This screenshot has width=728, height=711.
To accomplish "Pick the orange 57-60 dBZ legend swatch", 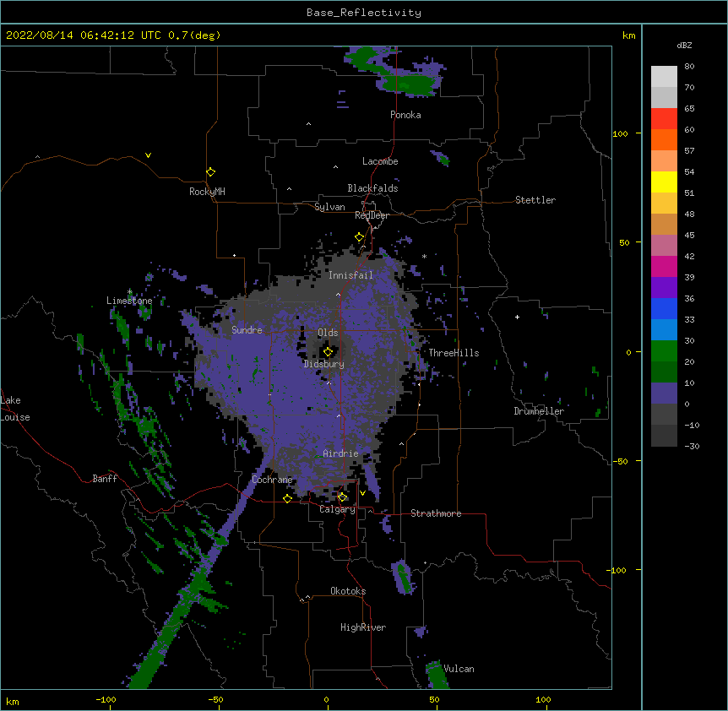I will click(664, 139).
